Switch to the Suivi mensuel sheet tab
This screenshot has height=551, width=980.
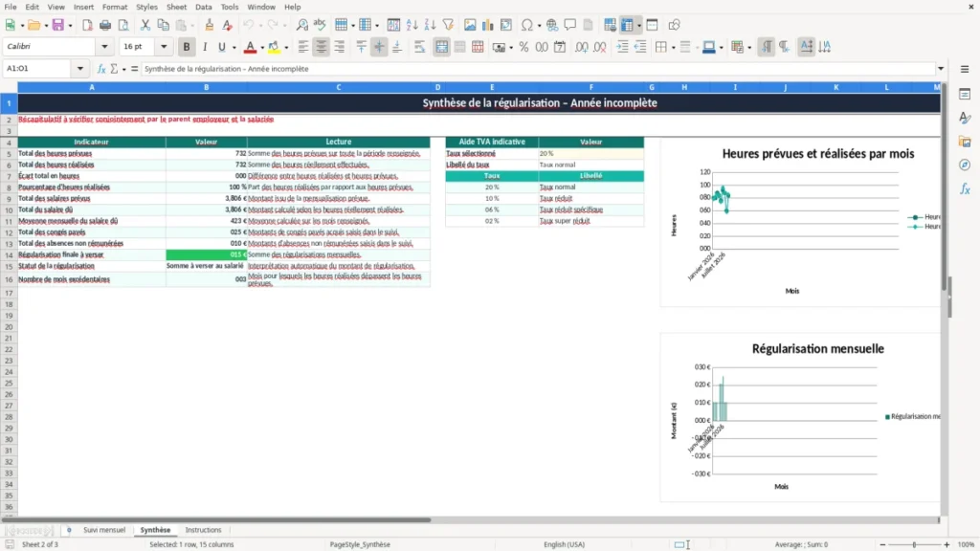click(x=104, y=530)
